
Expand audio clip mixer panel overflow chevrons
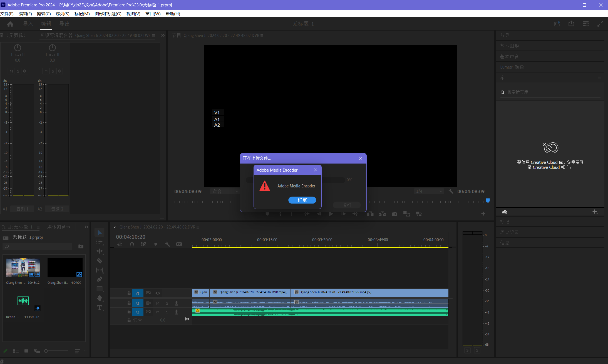(163, 35)
